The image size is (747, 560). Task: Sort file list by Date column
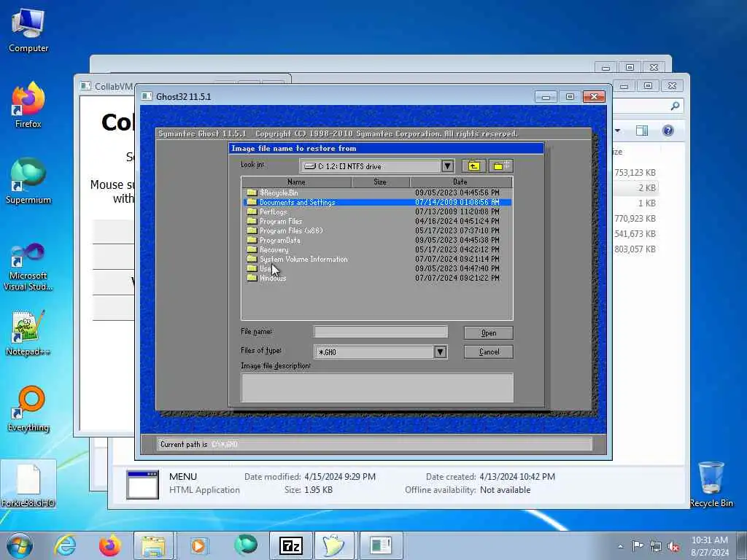(460, 182)
